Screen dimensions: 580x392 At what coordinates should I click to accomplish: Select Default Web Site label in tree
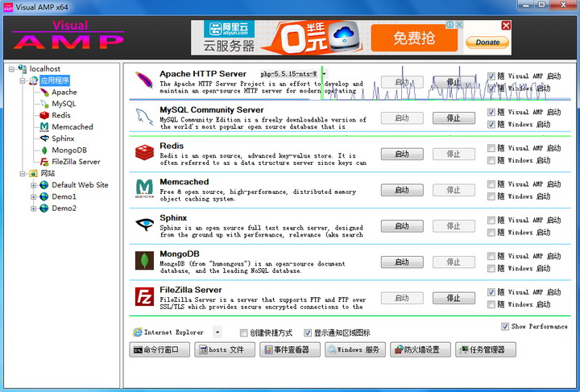(80, 185)
